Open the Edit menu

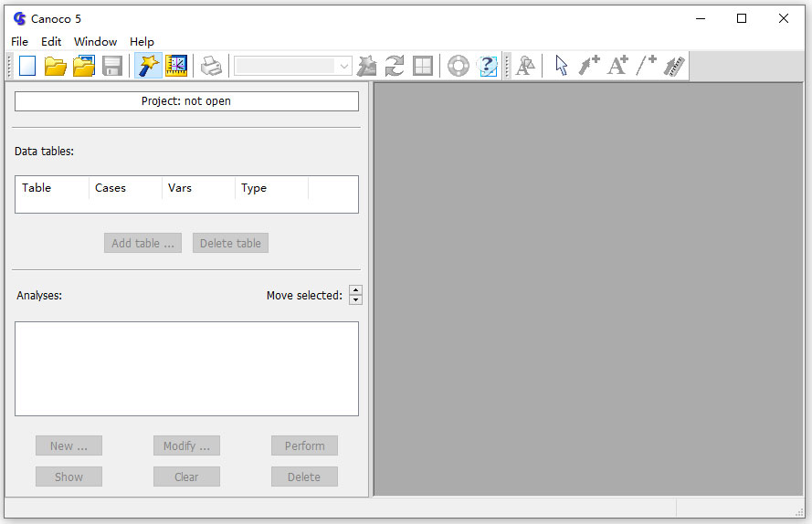51,41
